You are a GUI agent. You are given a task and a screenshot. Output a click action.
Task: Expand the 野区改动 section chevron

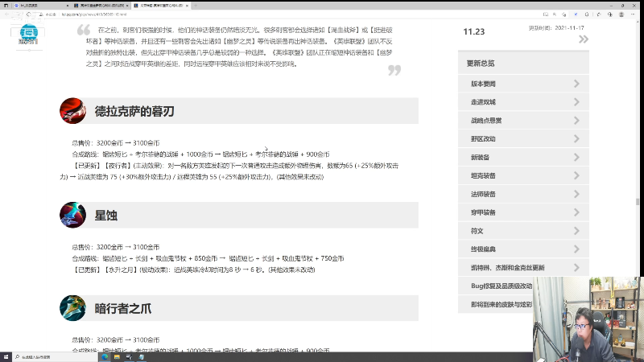(576, 138)
